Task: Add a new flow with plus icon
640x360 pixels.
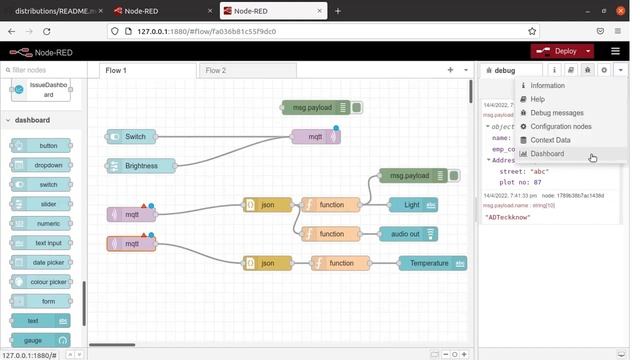Action: click(x=450, y=70)
